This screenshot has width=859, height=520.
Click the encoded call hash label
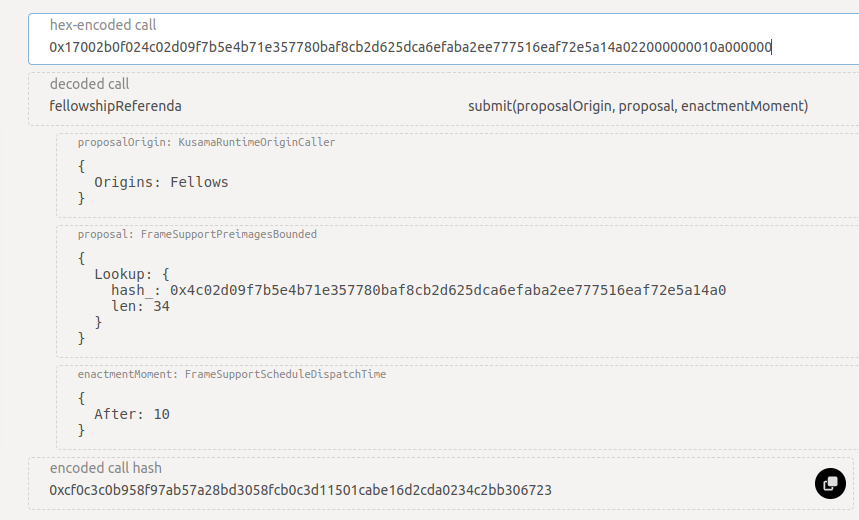(106, 468)
